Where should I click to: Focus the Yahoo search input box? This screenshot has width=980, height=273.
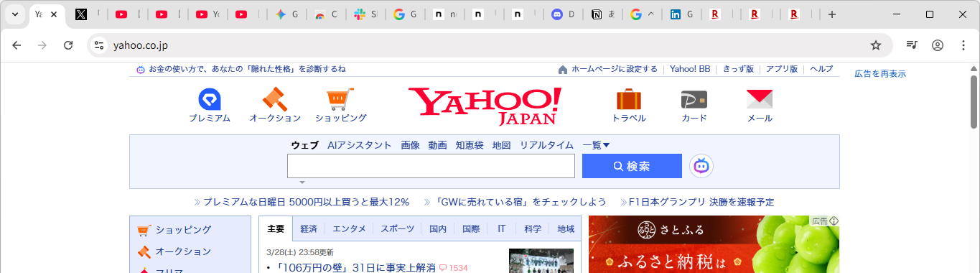click(x=431, y=166)
